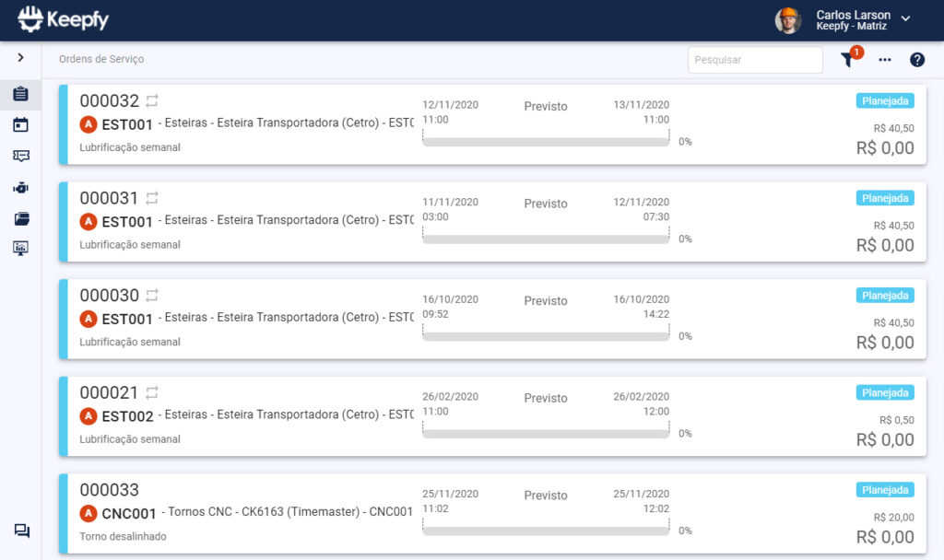
Task: Open the filter funnel with the badge
Action: tap(848, 59)
